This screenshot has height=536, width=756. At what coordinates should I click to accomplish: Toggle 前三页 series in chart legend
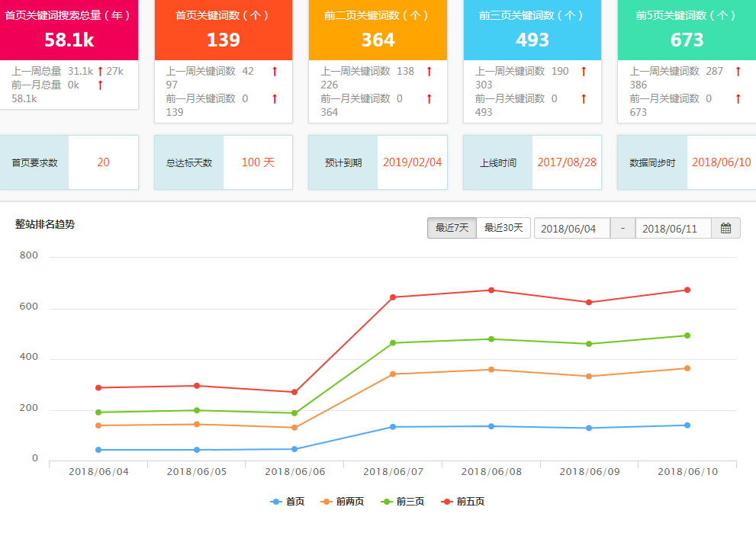tap(402, 502)
